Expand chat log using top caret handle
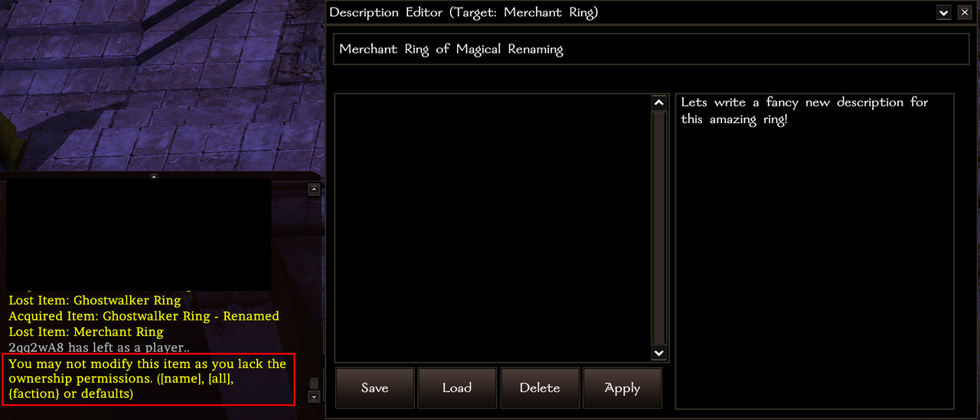The width and height of the screenshot is (980, 420). point(154,177)
